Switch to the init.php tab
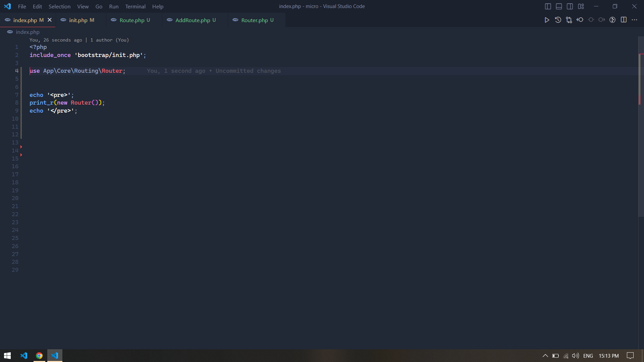The image size is (644, 362). [x=81, y=20]
